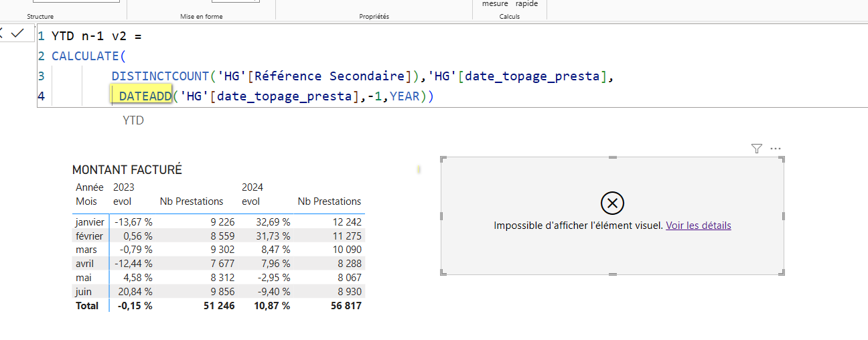
Task: Commit the formula with the checkmark icon
Action: pyautogui.click(x=17, y=33)
